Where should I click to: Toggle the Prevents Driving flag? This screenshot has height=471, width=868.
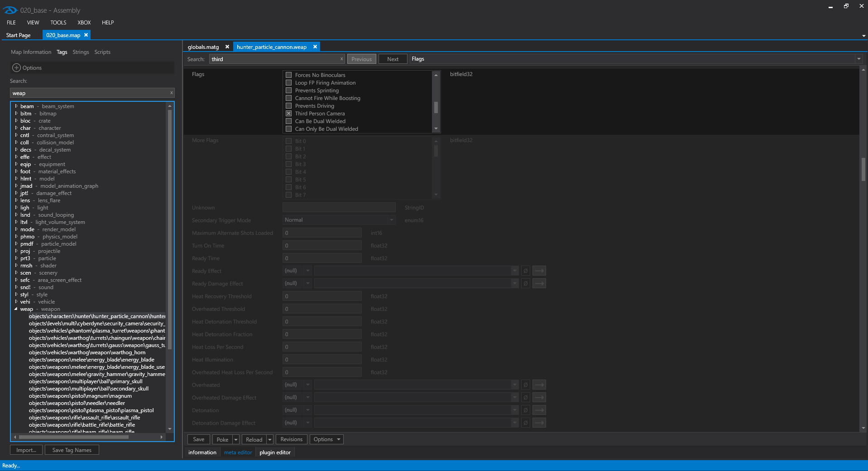pyautogui.click(x=288, y=106)
